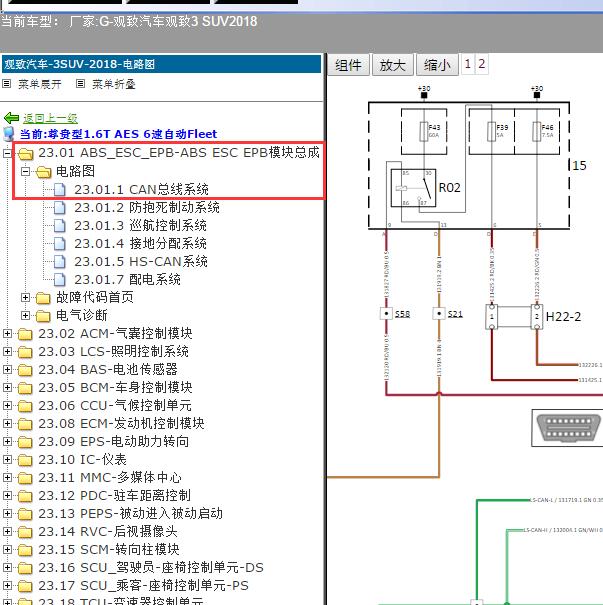Collapse the 23.01 ABS_ESC_EPB folder
603x605 pixels.
pyautogui.click(x=7, y=153)
